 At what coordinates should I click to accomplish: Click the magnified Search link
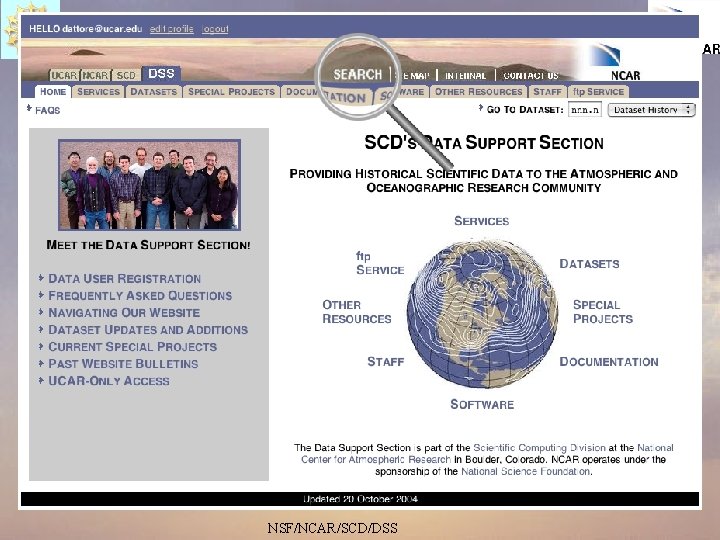coord(358,74)
